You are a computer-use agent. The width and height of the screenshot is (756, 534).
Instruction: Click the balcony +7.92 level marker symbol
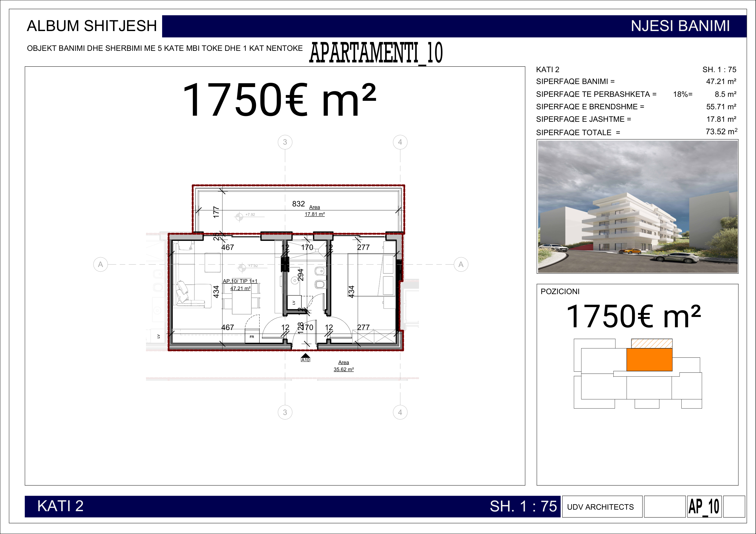click(x=240, y=216)
